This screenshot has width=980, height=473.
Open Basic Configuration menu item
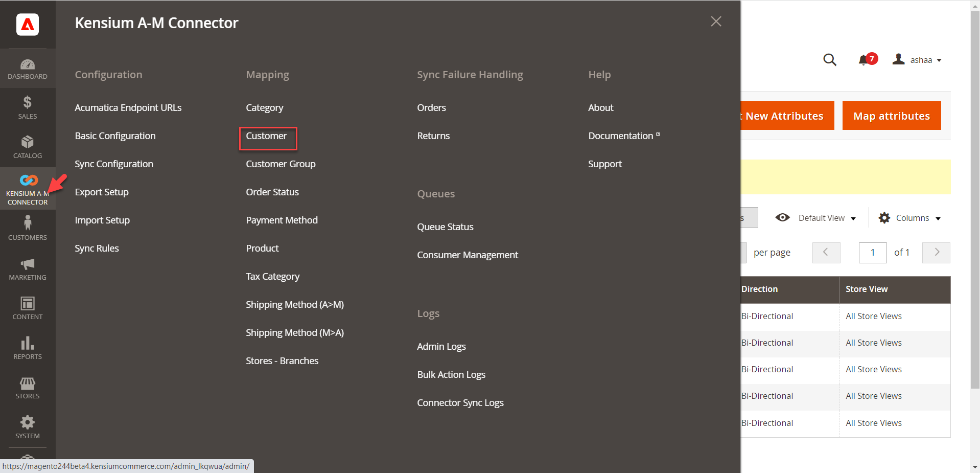tap(115, 136)
